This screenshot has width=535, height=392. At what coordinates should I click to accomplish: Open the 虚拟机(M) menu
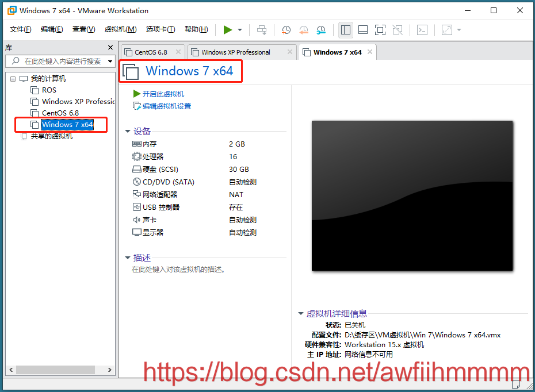[x=120, y=29]
